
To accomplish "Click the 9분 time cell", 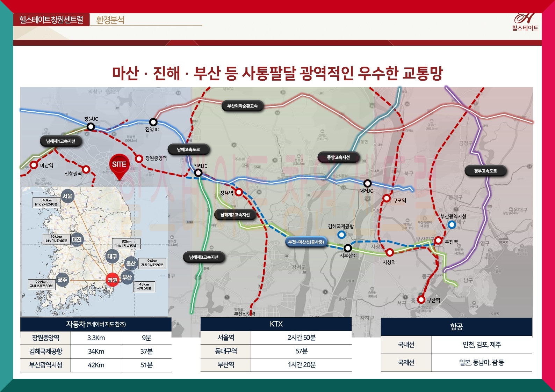I will click(146, 338).
